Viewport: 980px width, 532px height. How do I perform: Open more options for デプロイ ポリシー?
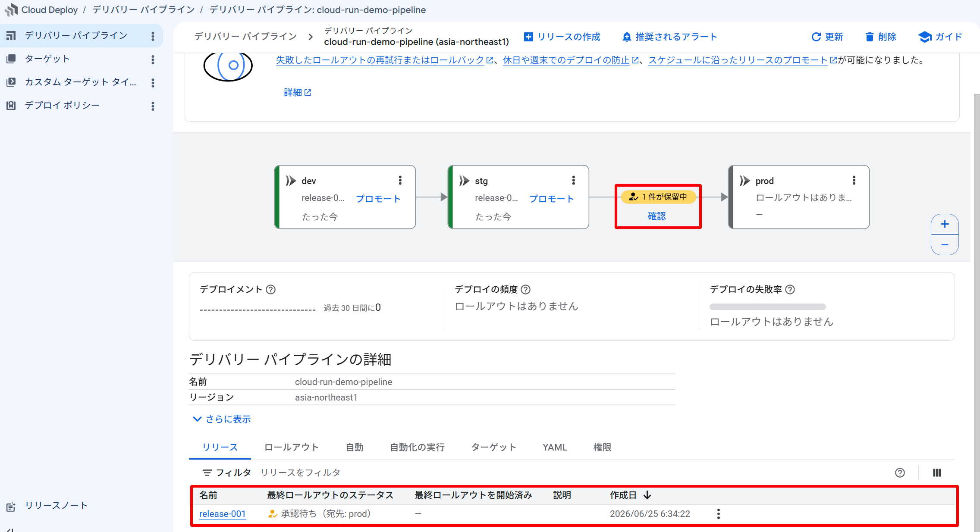(x=153, y=106)
